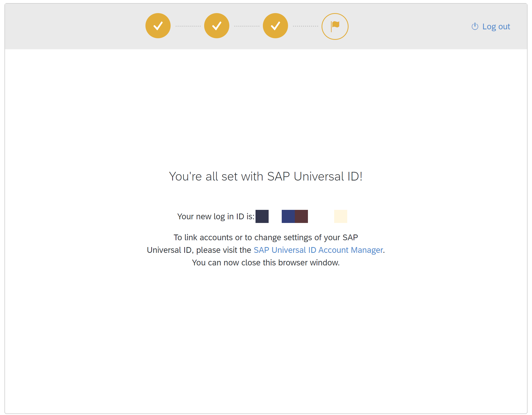Click the second checkmark progress icon
532x415 pixels.
(x=217, y=26)
